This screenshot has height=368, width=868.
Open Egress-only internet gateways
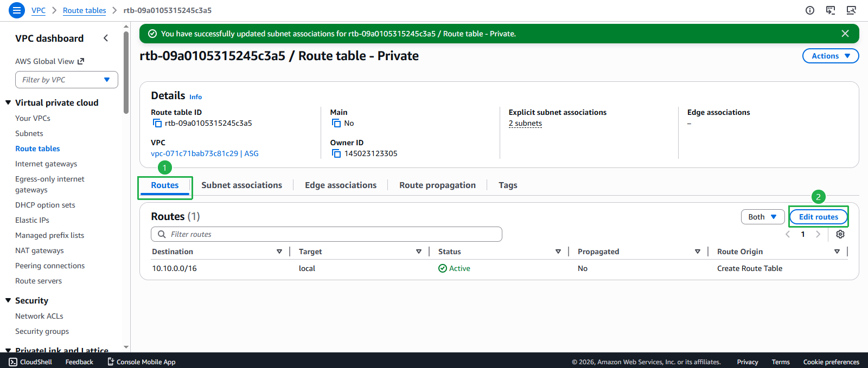tap(50, 184)
